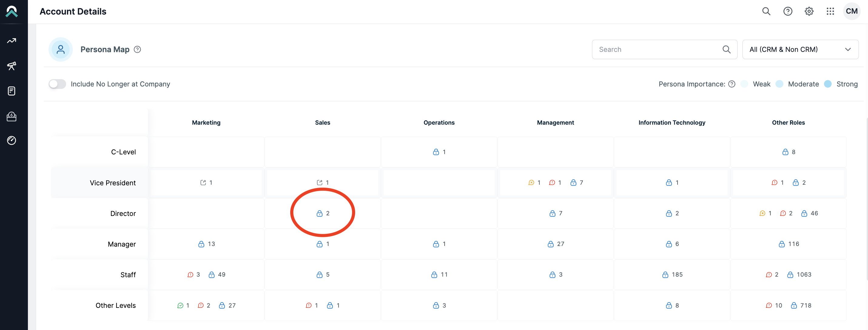Click red alert icon in Vice President Management
The width and height of the screenshot is (868, 330).
click(x=552, y=183)
